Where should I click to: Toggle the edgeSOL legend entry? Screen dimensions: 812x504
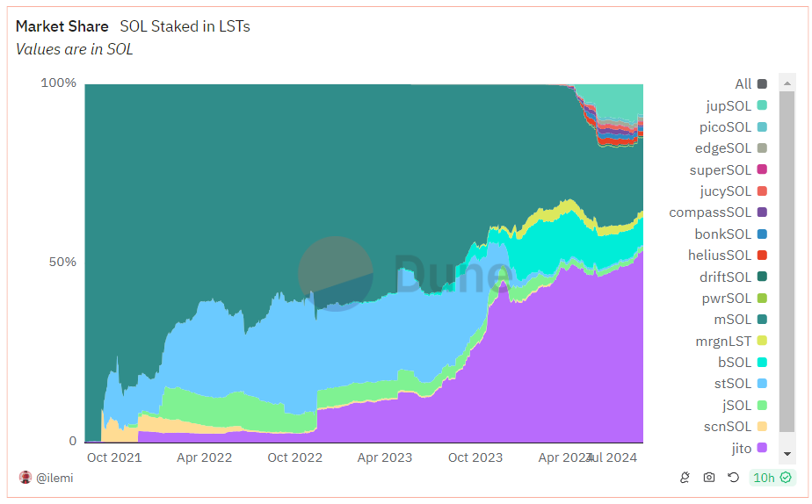[x=730, y=148]
